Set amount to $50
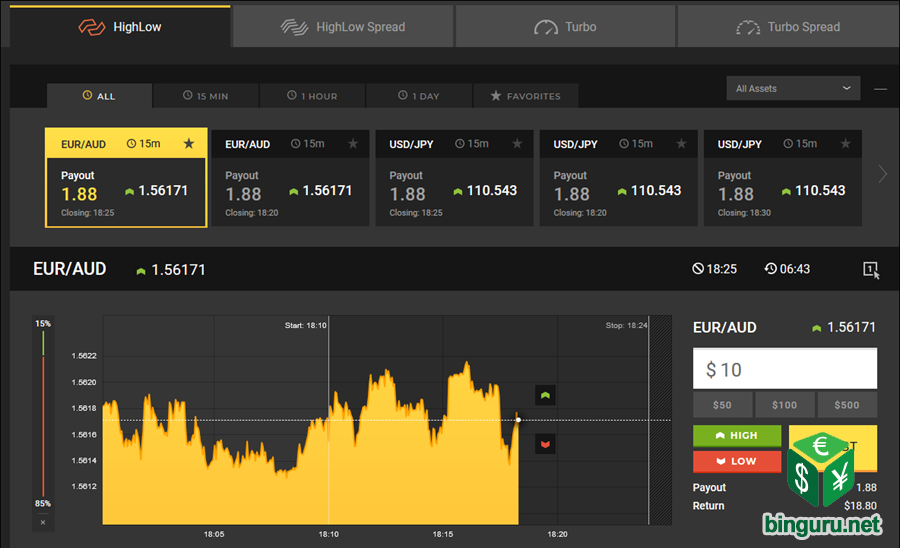 (722, 405)
